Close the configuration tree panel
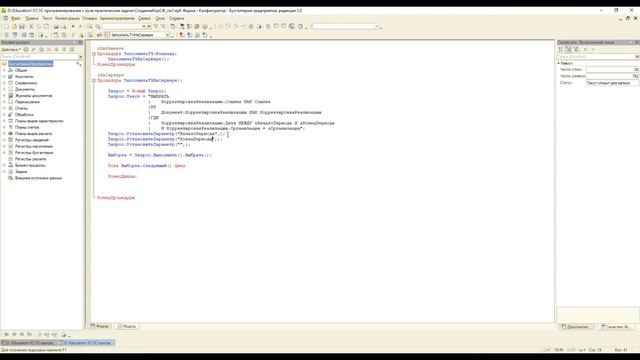This screenshot has width=640, height=360. point(80,42)
